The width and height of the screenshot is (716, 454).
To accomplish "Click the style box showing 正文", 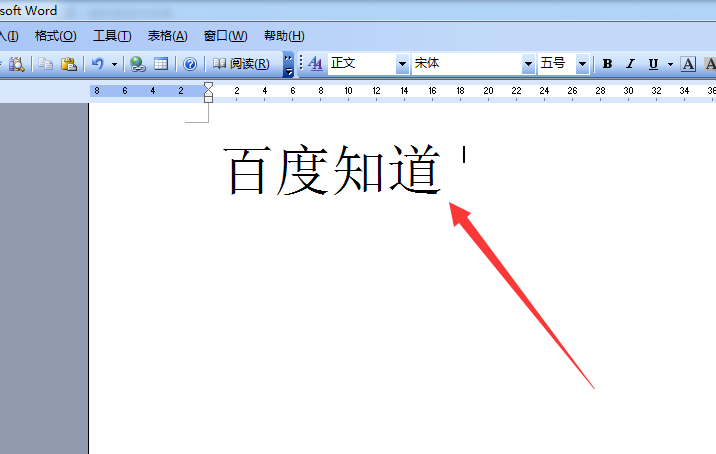I will click(x=361, y=63).
